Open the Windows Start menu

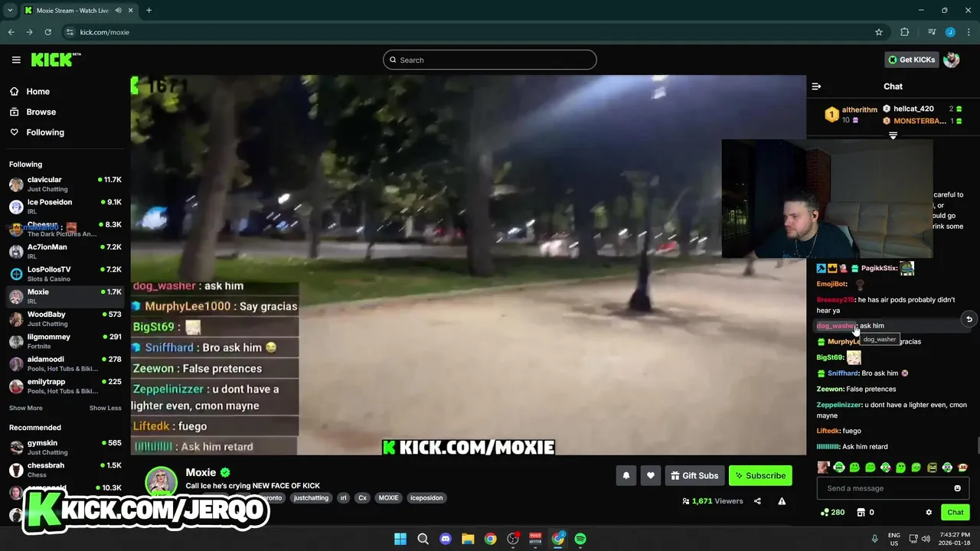coord(400,539)
